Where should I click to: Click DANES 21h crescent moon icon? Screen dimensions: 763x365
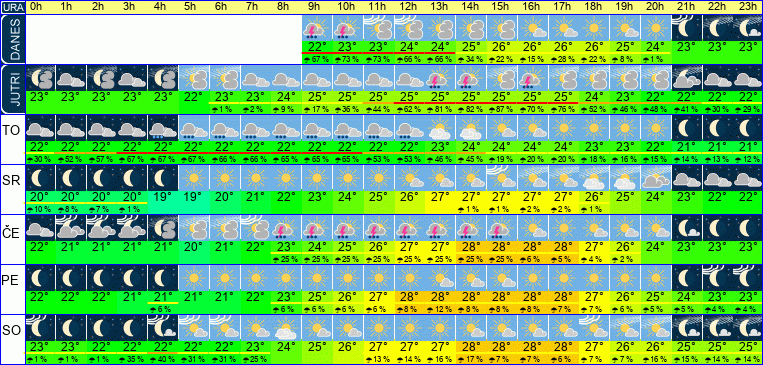coord(687,28)
